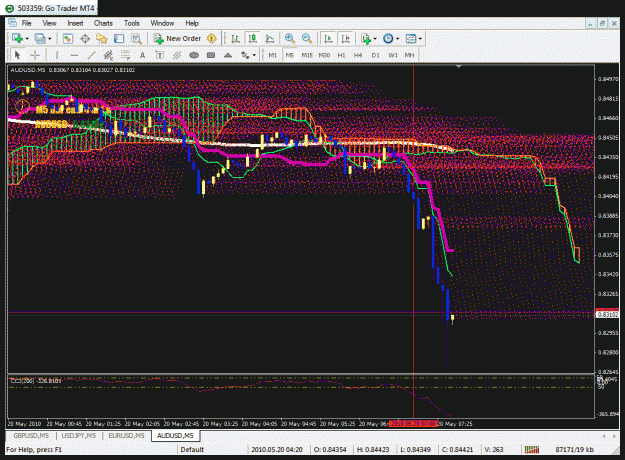Viewport: 625px width, 460px height.
Task: Select the Equidistant Channel tool
Action: tap(108, 55)
